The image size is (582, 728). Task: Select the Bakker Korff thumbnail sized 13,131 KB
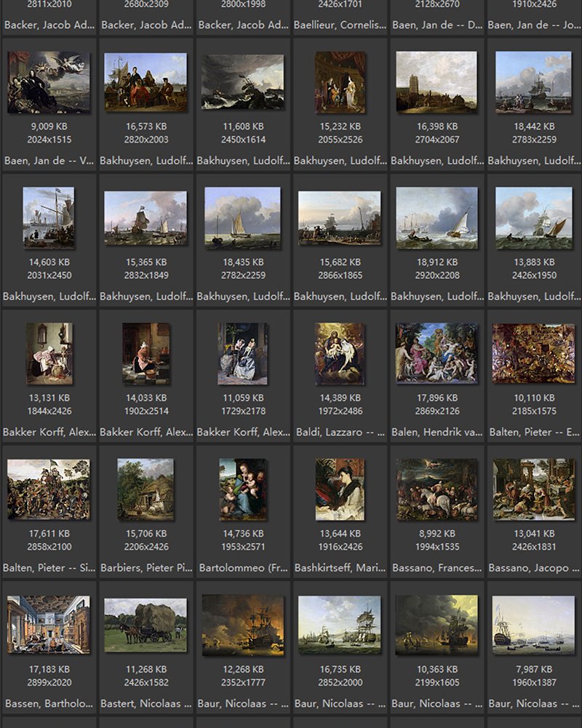click(x=49, y=354)
